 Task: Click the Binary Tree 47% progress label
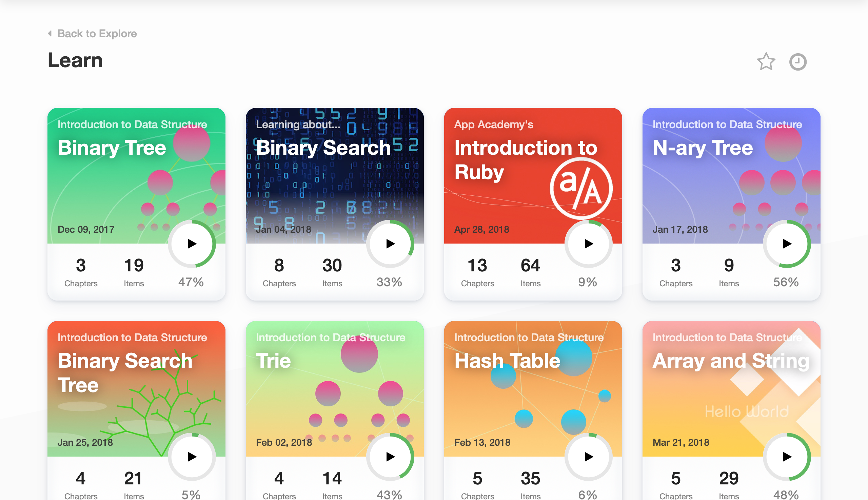pyautogui.click(x=191, y=282)
